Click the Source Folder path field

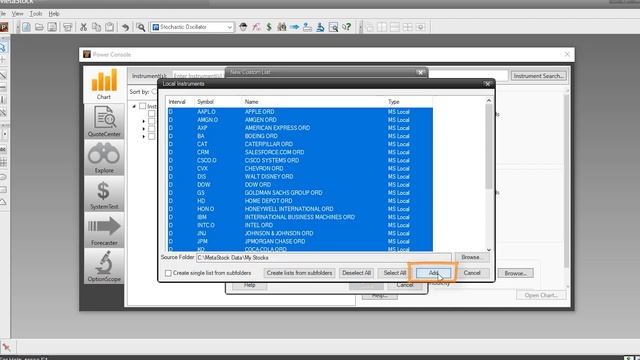click(x=324, y=258)
